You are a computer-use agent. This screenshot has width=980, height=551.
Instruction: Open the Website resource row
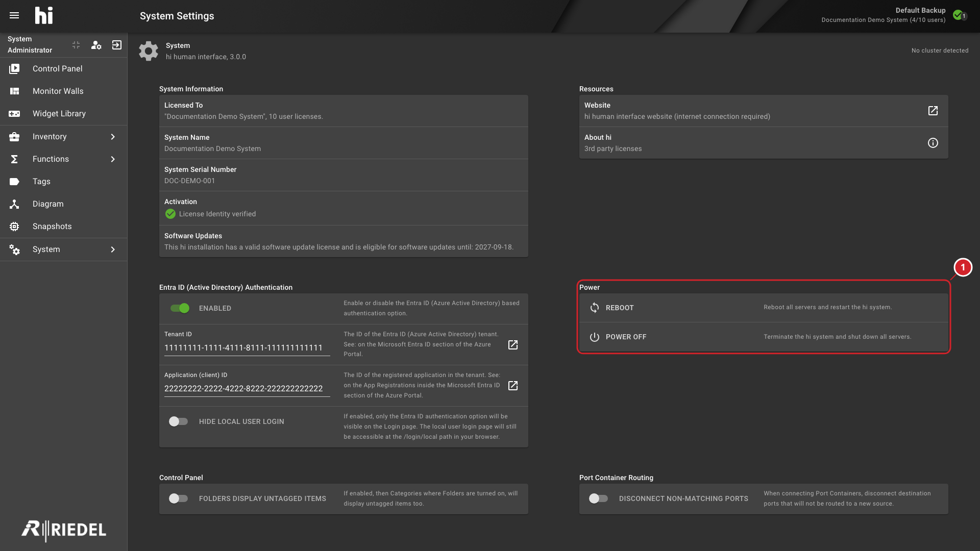(764, 111)
